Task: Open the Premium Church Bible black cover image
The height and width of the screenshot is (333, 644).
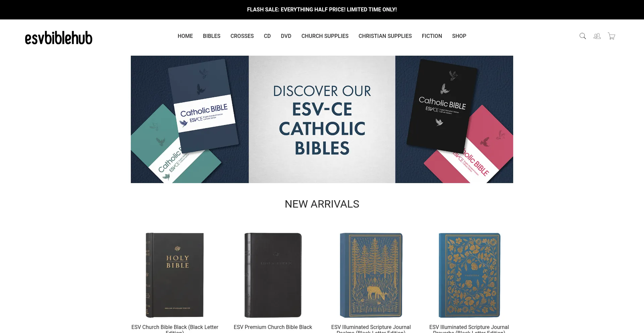Action: coord(273,275)
